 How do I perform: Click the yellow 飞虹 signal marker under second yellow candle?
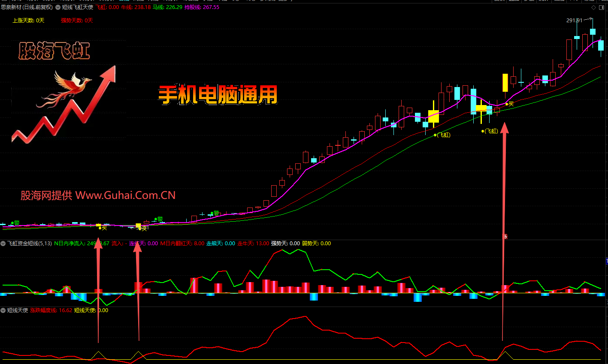[490, 131]
